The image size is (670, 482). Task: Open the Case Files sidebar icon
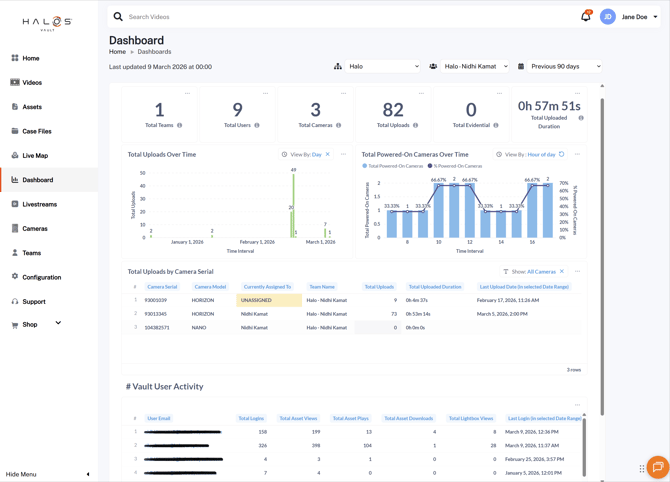click(15, 131)
